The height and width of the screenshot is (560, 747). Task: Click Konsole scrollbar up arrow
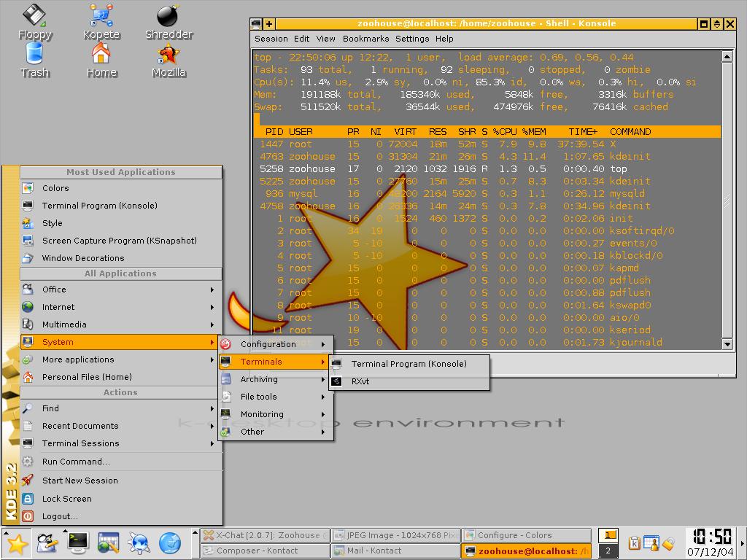pos(727,57)
